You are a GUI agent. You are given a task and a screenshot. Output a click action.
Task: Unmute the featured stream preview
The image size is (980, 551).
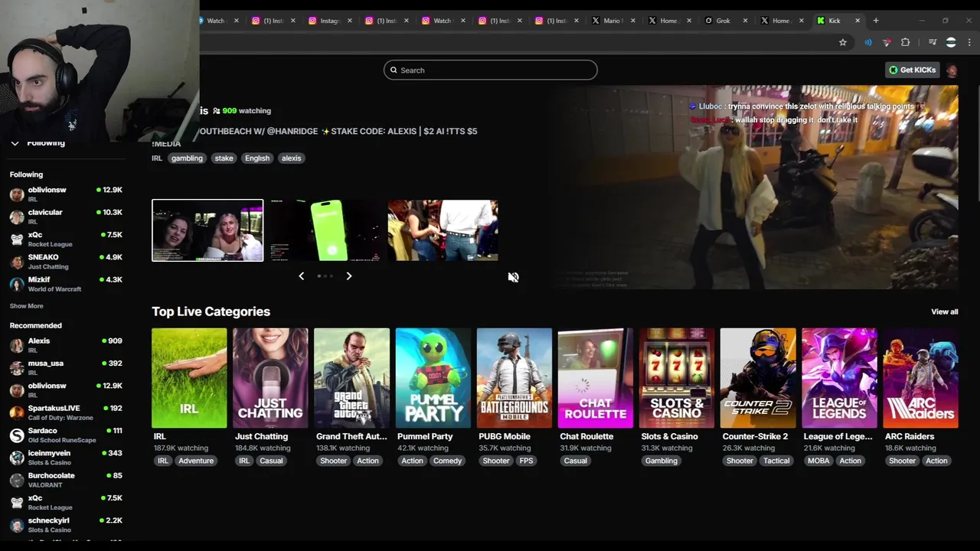click(x=513, y=277)
